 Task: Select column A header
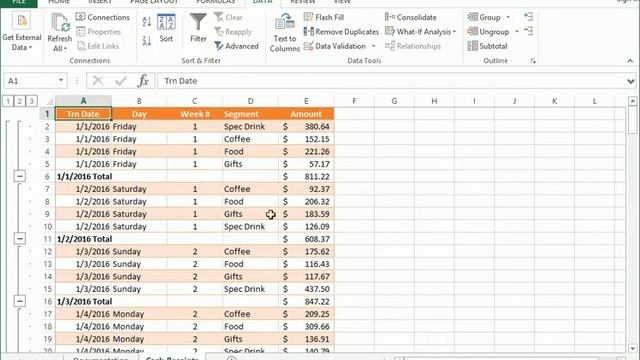click(83, 101)
